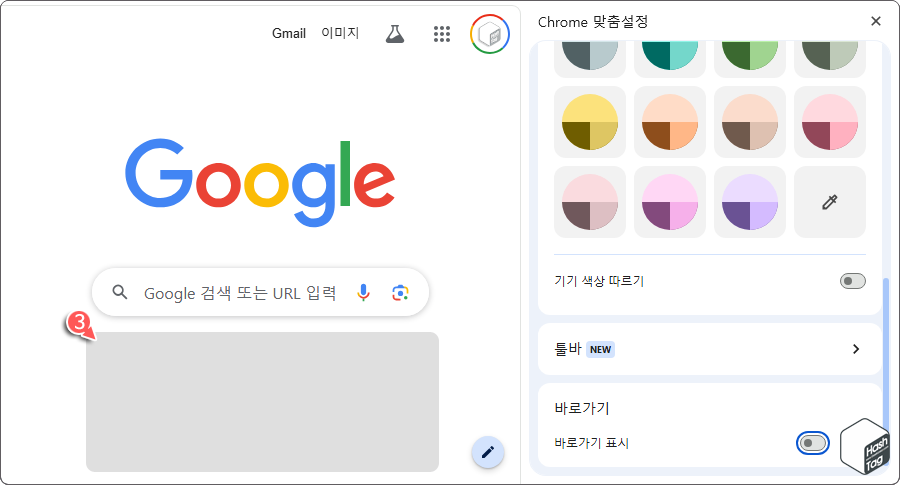Start voice search with microphone icon
This screenshot has width=900, height=485.
pyautogui.click(x=363, y=293)
